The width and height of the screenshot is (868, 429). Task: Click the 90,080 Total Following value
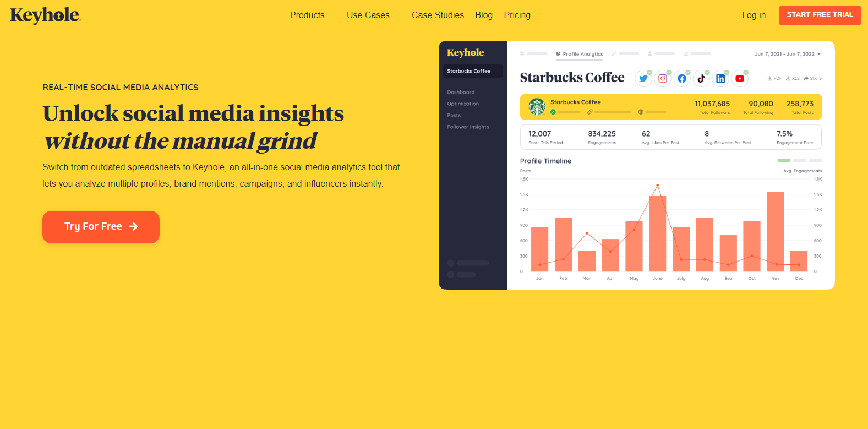click(x=761, y=104)
